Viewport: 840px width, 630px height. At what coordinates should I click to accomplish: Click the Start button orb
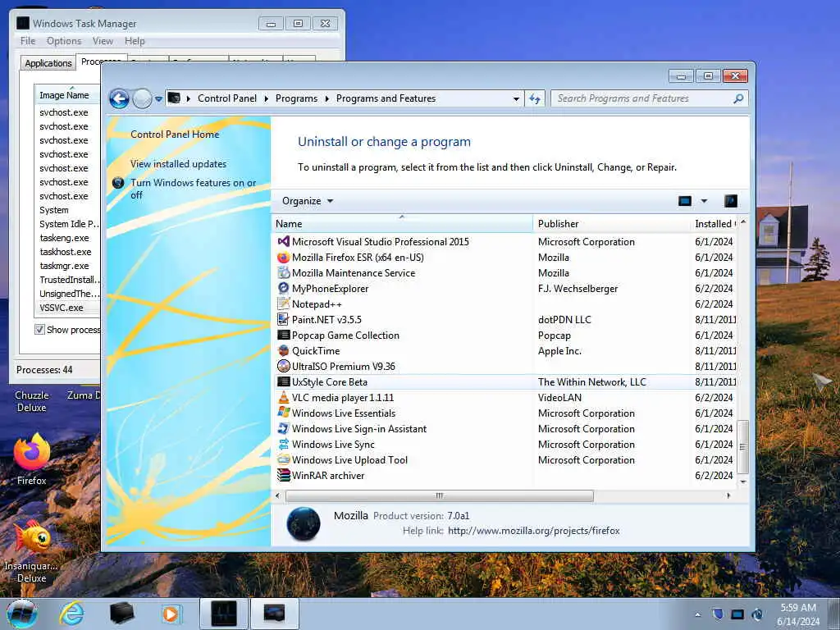(x=22, y=614)
